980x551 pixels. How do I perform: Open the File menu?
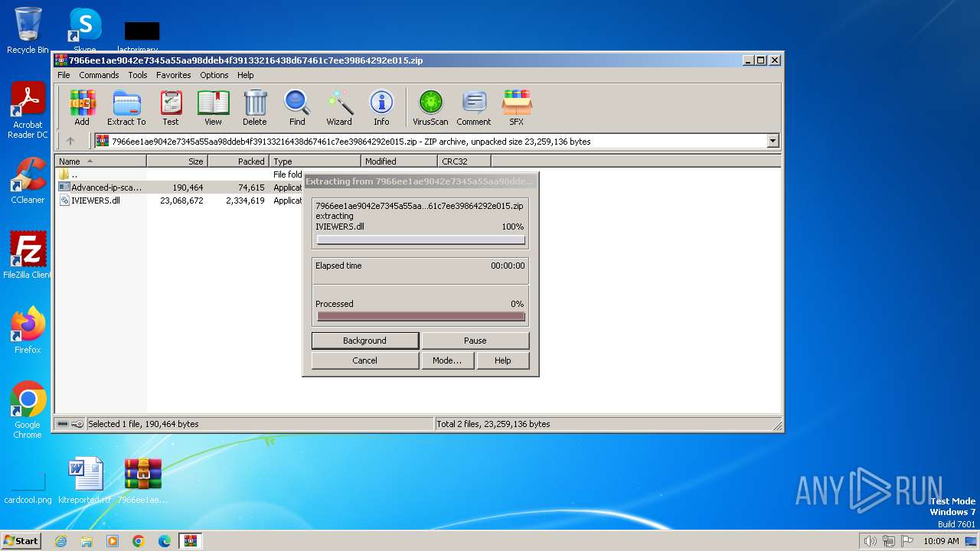coord(64,75)
